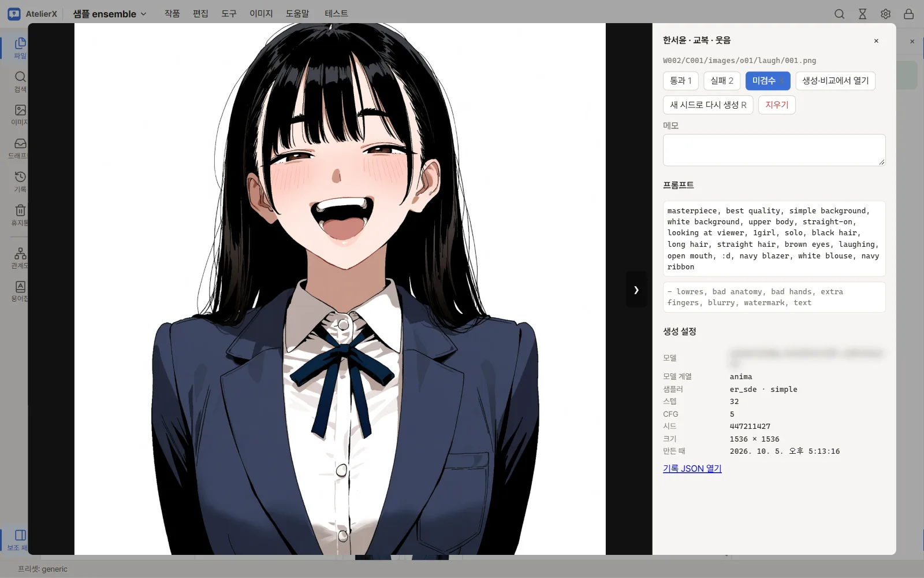Open the 도구 menu

(x=229, y=13)
